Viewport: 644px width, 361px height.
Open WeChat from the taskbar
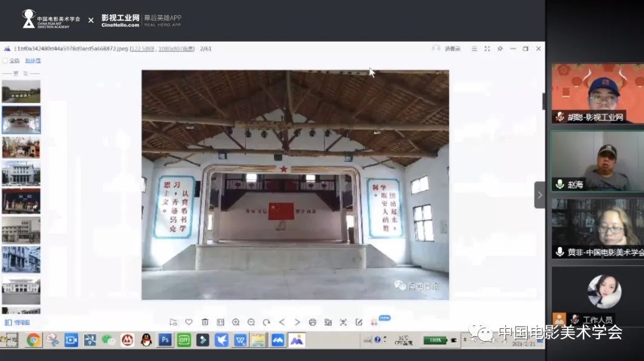pos(108,340)
